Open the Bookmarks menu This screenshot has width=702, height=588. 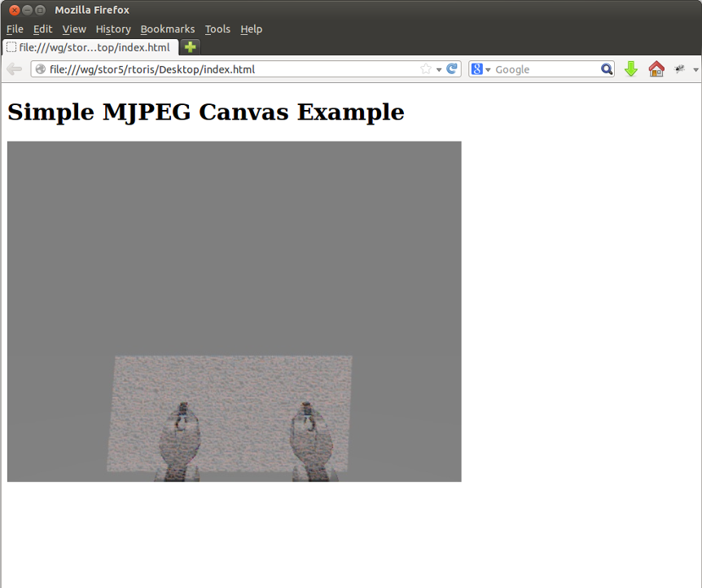pos(167,29)
